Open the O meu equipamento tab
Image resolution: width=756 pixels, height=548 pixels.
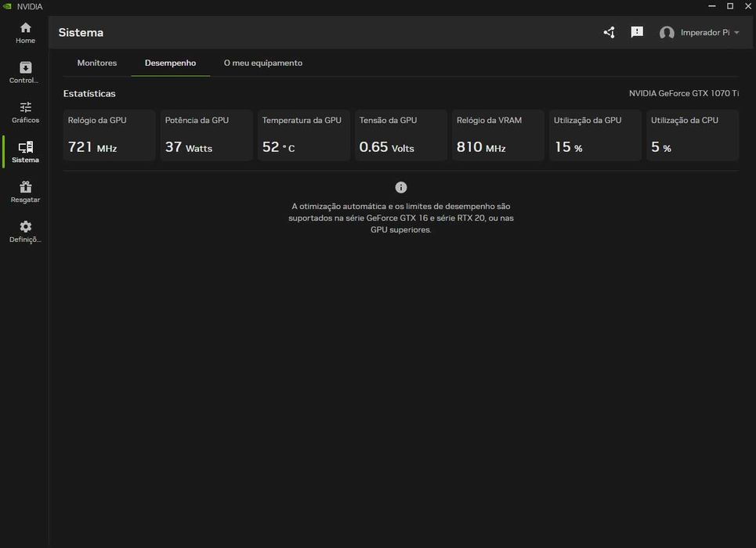[x=263, y=63]
